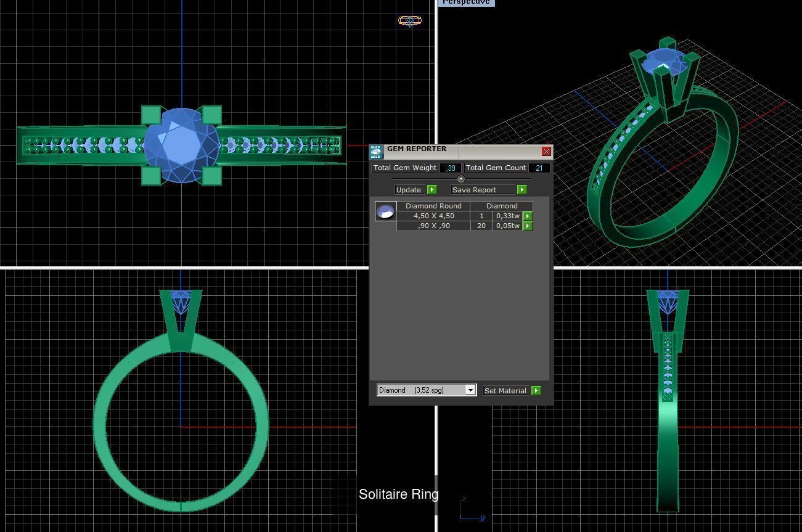The width and height of the screenshot is (802, 532).
Task: Collapse Gem Reporter header with round arrow
Action: pos(460,179)
